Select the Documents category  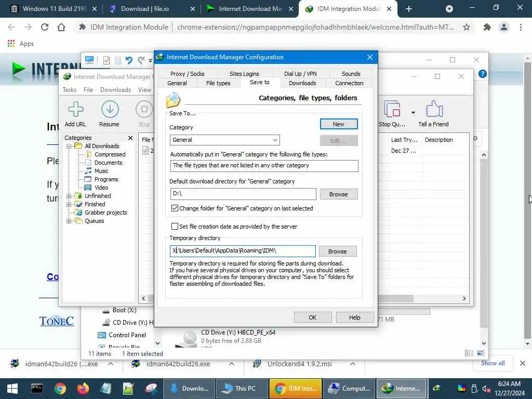(108, 163)
